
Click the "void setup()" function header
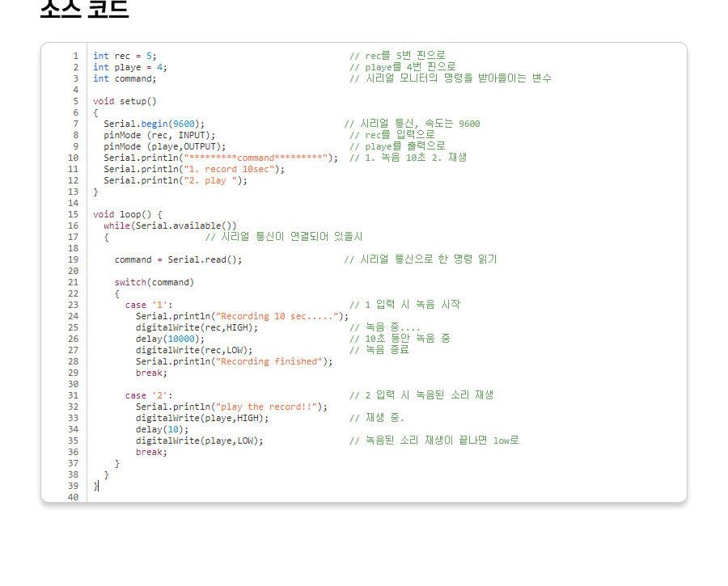tap(125, 101)
